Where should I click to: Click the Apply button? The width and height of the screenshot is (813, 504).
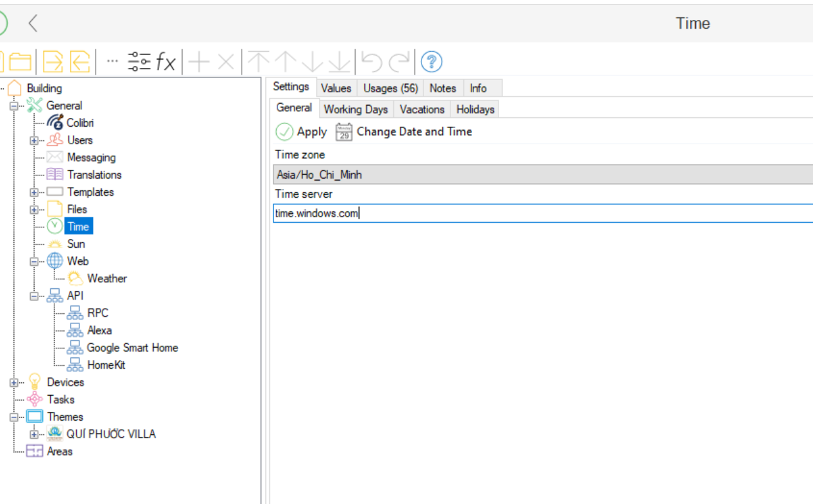coord(301,132)
